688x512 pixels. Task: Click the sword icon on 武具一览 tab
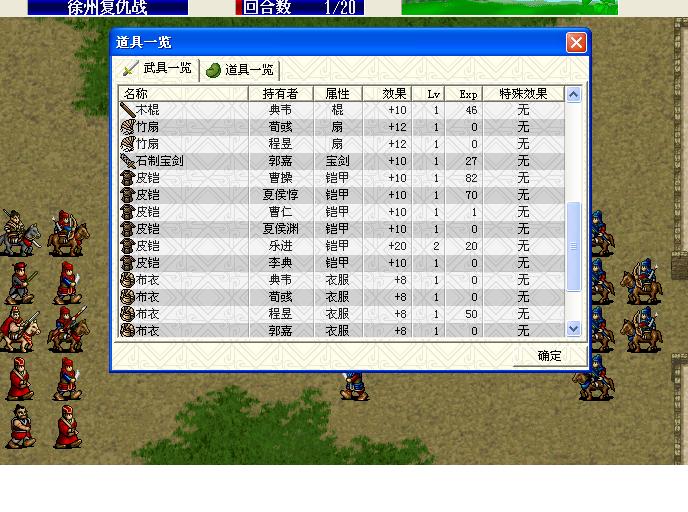coord(130,69)
